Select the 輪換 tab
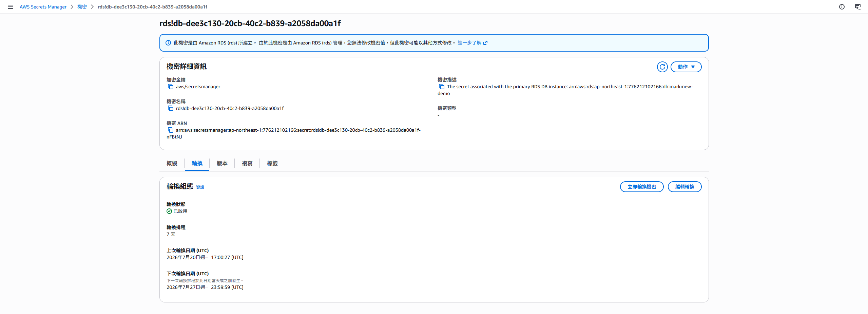The image size is (868, 314). 197,163
